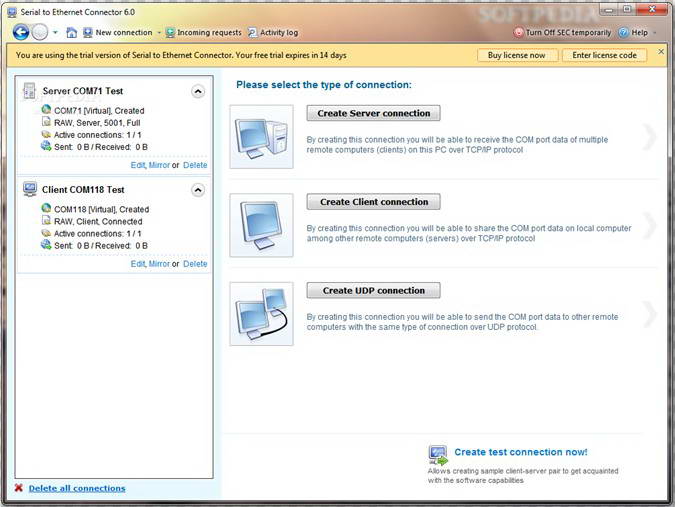Collapse the Server COM71 Test panel
675x507 pixels.
198,91
